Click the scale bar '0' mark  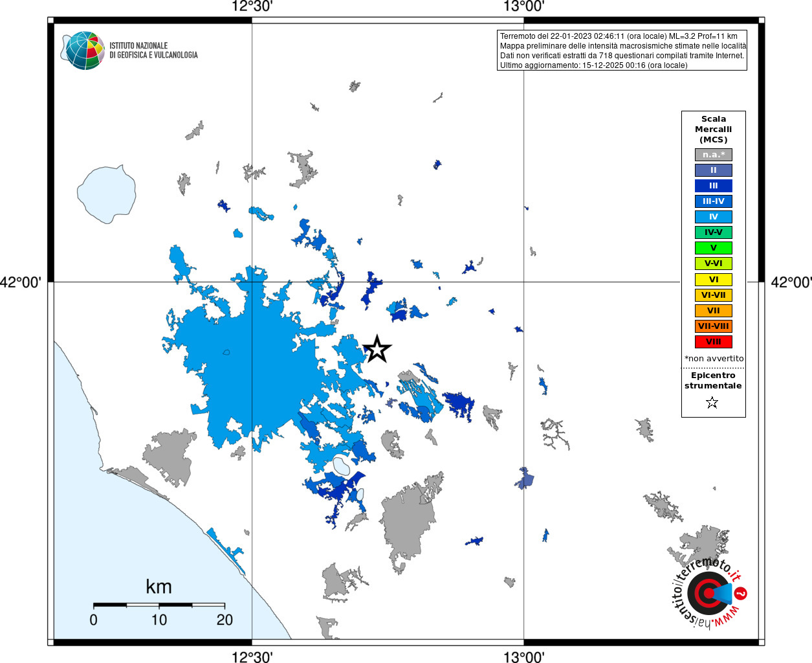94,620
